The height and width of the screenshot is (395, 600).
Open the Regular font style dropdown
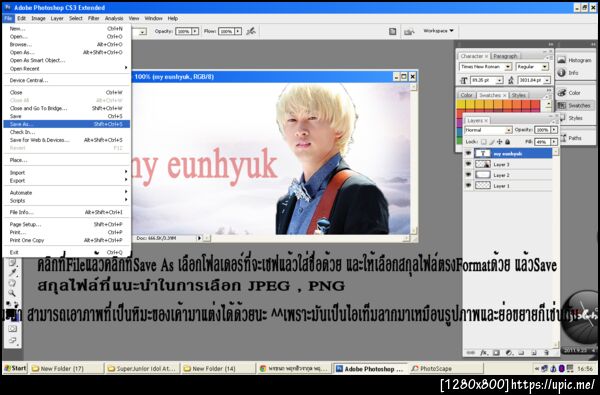coord(545,67)
